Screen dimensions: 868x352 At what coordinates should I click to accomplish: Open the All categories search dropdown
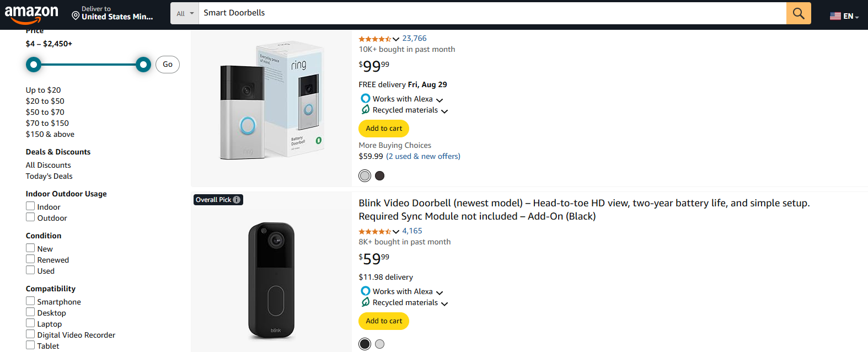tap(184, 13)
